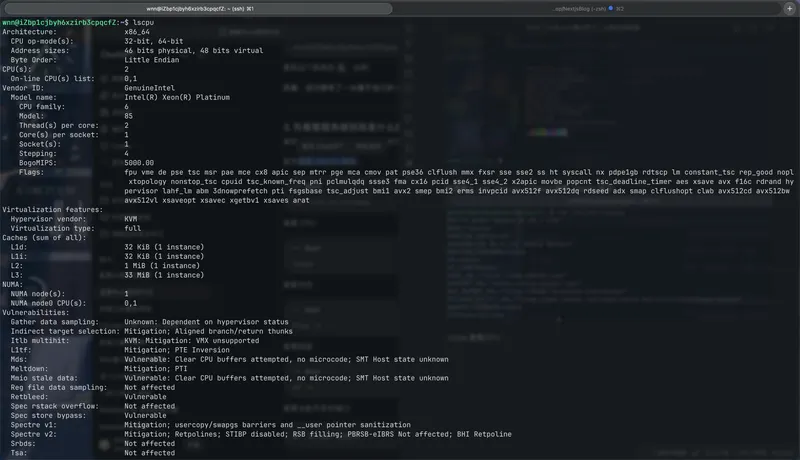This screenshot has width=800, height=460.
Task: Click the 'Flags:' label
Action: click(32, 172)
